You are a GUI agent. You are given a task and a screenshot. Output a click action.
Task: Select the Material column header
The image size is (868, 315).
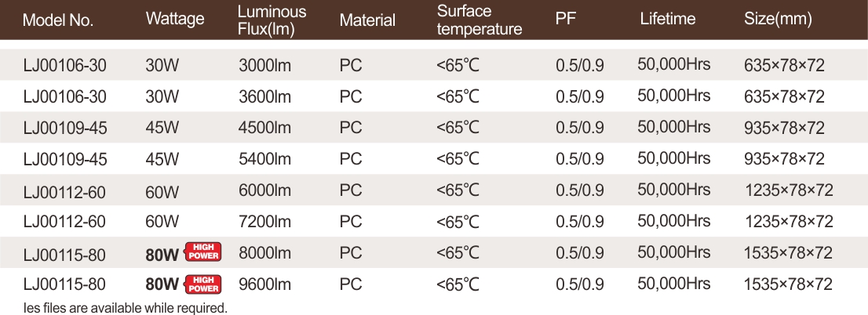(367, 20)
